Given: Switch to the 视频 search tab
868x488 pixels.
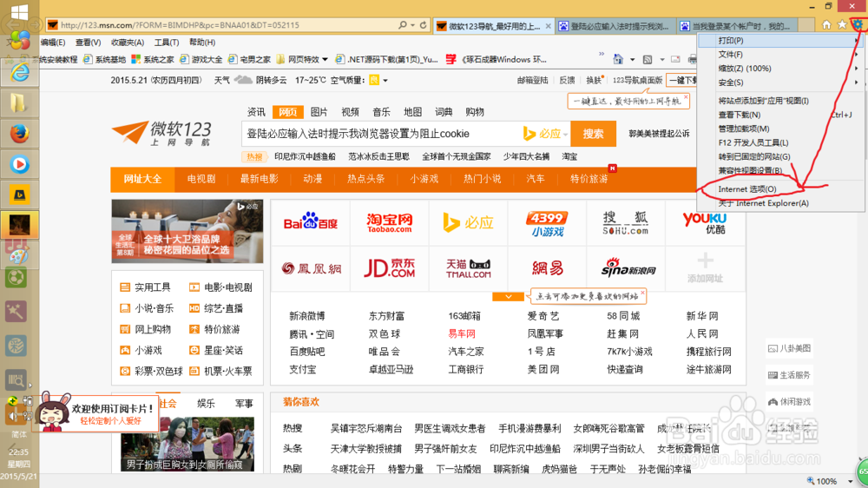Looking at the screenshot, I should tap(350, 112).
